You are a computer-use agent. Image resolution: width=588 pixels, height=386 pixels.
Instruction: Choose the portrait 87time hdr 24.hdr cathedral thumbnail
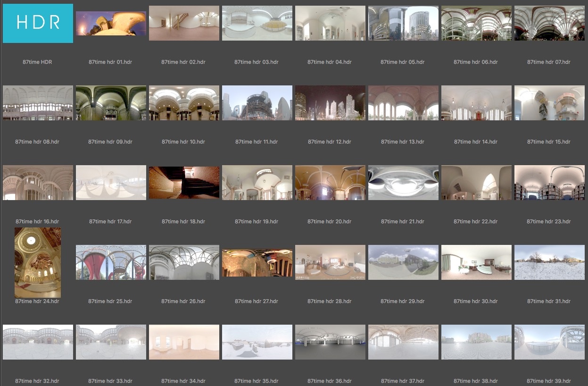click(x=38, y=262)
